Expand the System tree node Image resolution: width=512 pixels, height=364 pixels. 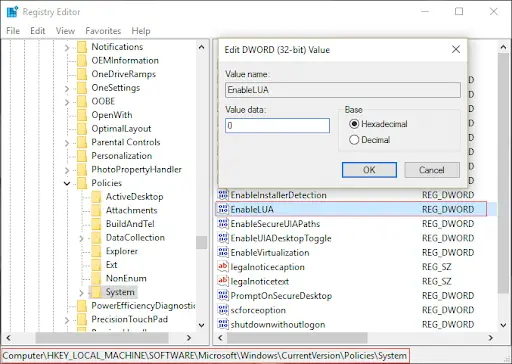(x=81, y=293)
